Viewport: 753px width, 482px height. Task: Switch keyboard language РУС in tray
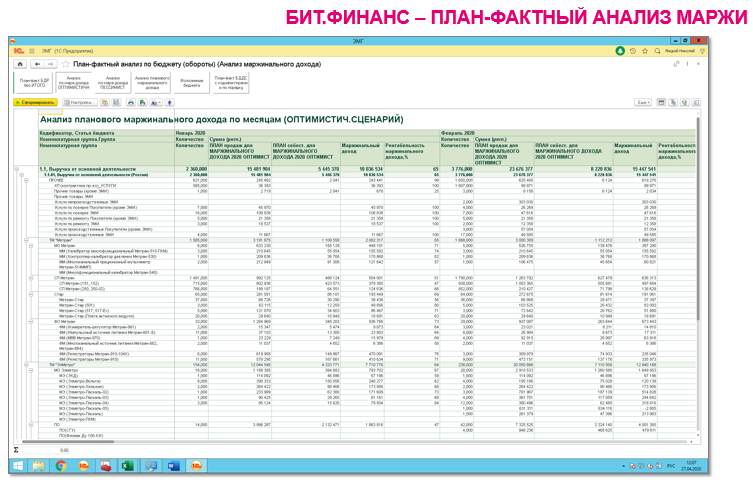tap(671, 466)
